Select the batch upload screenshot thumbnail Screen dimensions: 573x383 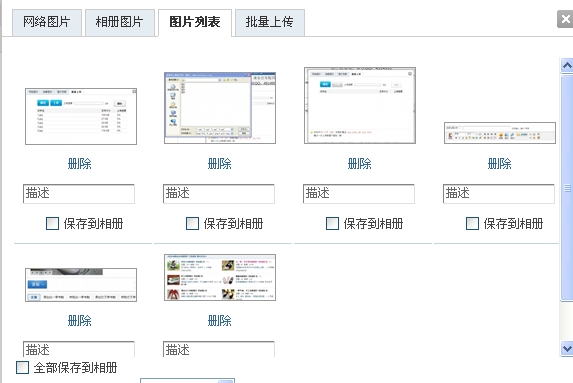point(81,116)
